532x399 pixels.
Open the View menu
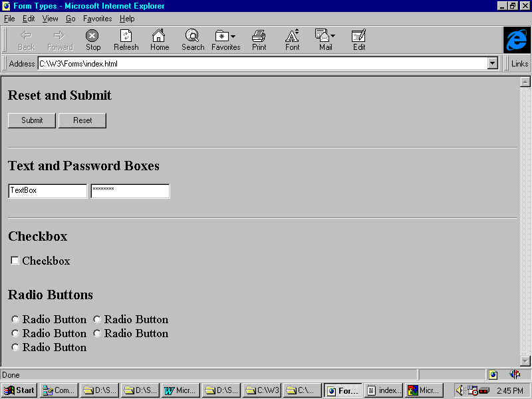(50, 19)
